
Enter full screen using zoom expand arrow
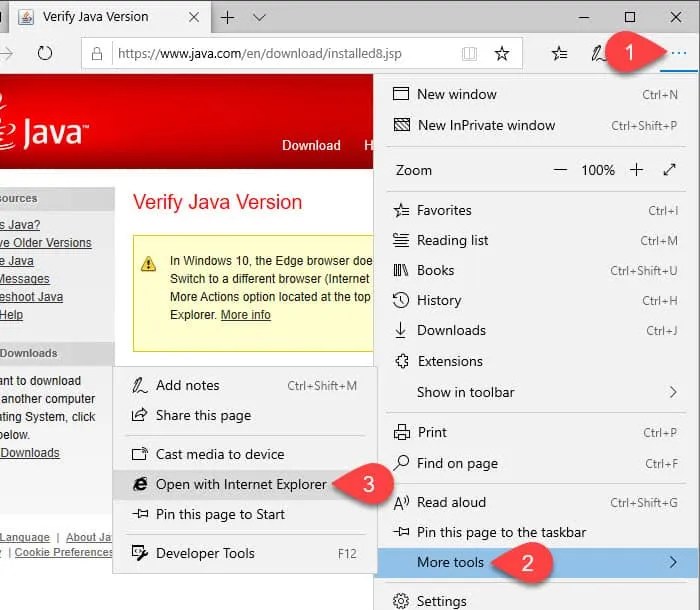669,170
